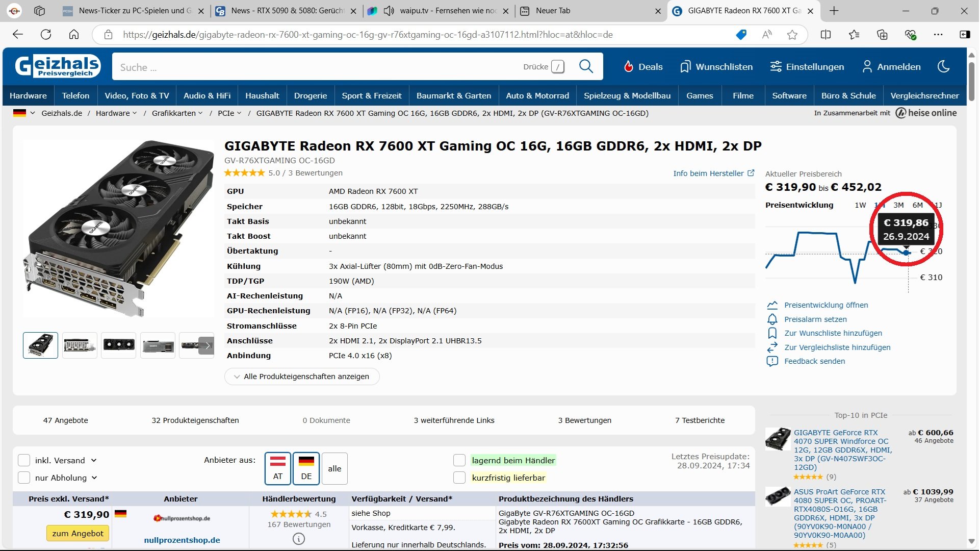980x551 pixels.
Task: Expand Alle Produkteigenschaften anzeigen
Action: [x=301, y=377]
